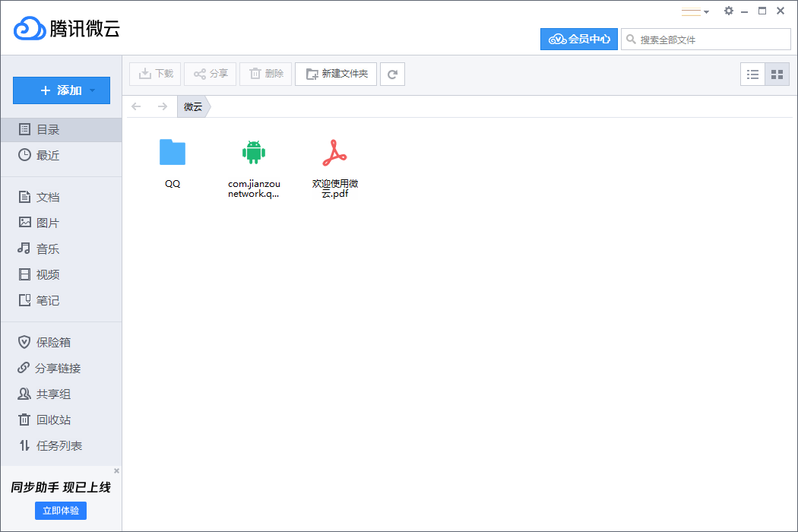Switch to list view
798x532 pixels.
point(752,74)
